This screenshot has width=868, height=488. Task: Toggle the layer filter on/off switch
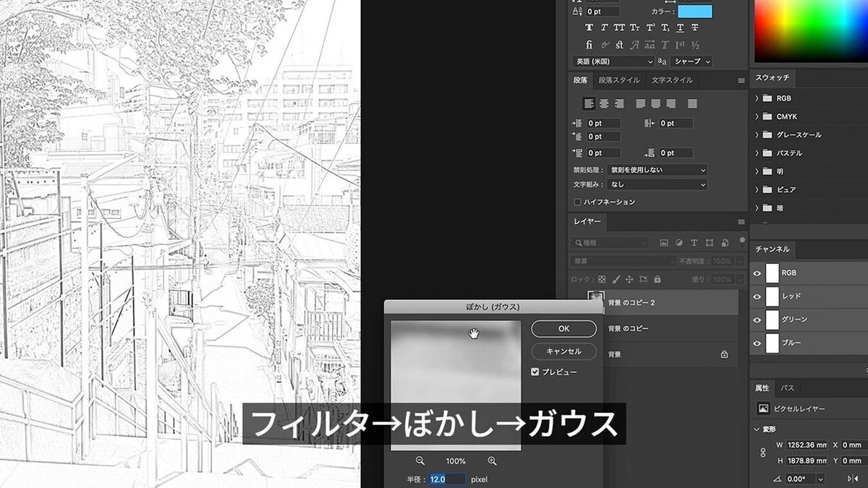click(742, 241)
